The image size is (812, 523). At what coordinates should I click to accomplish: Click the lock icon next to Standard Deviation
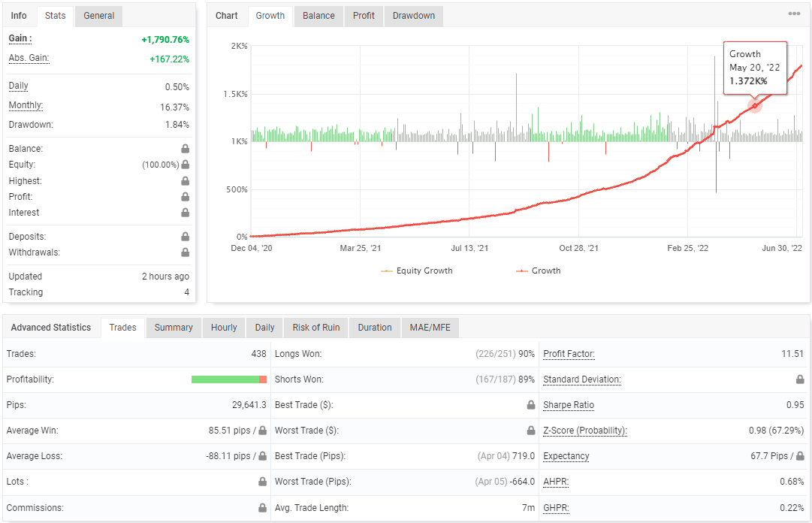pyautogui.click(x=800, y=379)
